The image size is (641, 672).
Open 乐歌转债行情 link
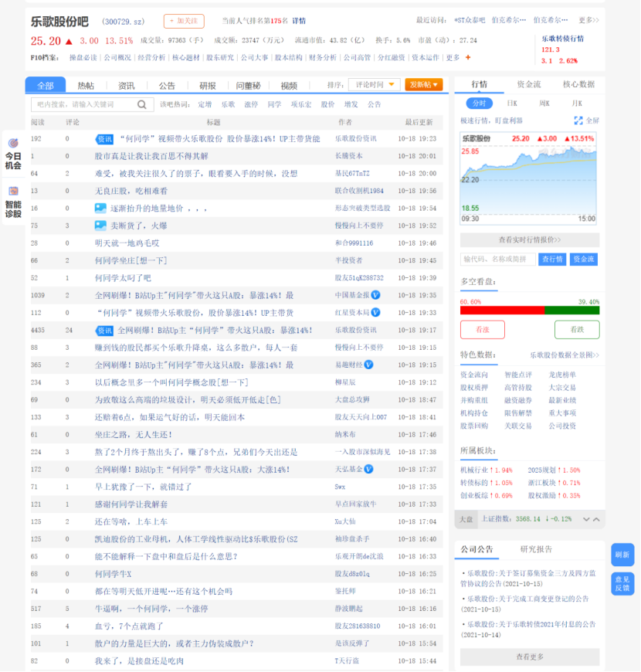pyautogui.click(x=562, y=39)
